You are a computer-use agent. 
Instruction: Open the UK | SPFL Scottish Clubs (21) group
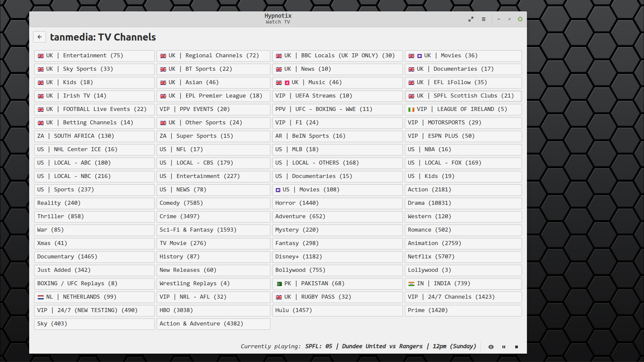[x=463, y=96]
